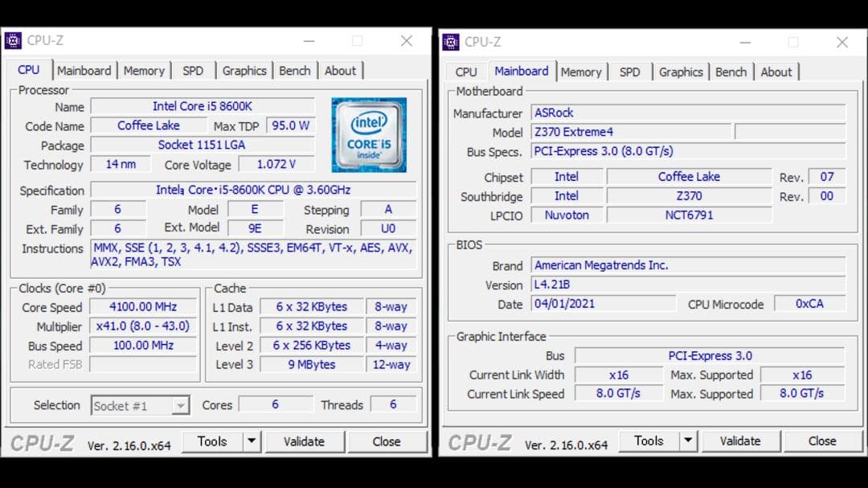
Task: Switch back to the CPU tab in right window
Action: pyautogui.click(x=465, y=72)
